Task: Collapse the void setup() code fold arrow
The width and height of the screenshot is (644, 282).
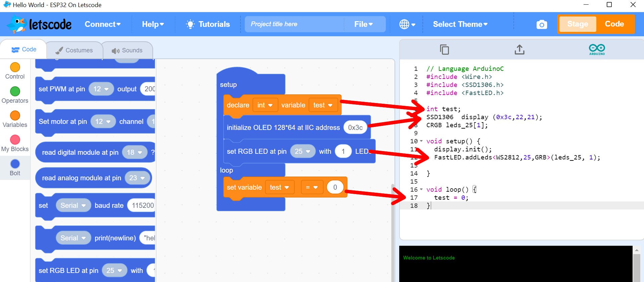Action: [421, 141]
